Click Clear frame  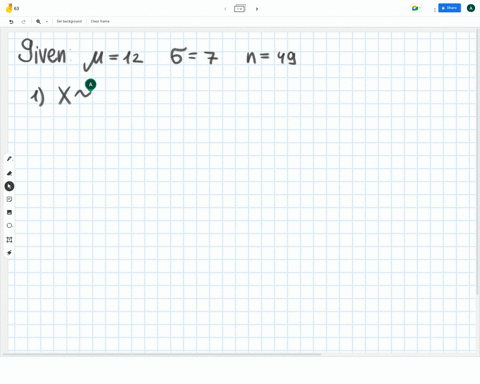pyautogui.click(x=100, y=21)
